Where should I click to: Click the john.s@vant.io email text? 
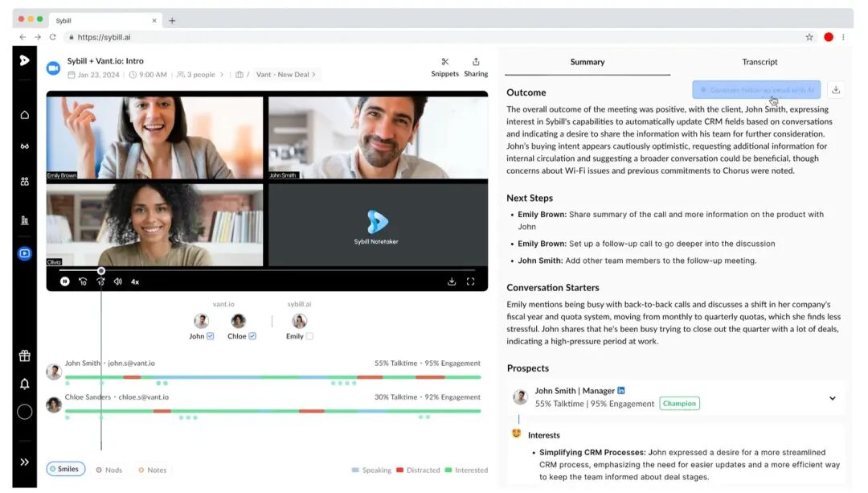point(131,364)
